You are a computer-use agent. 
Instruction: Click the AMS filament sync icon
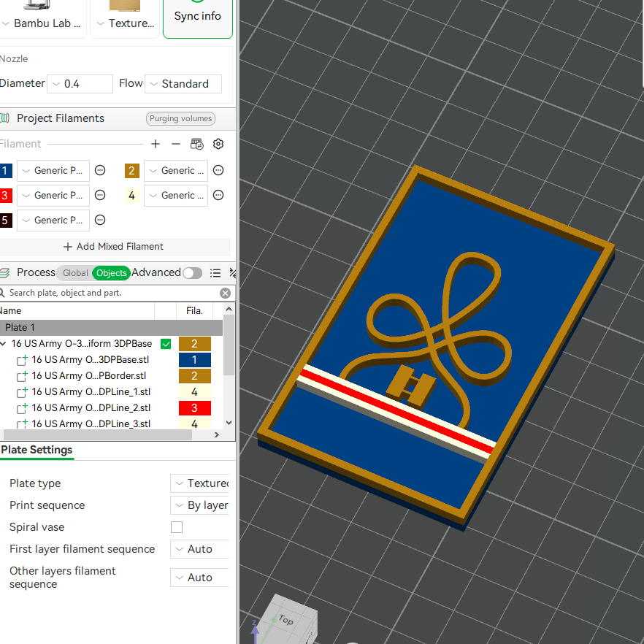[x=196, y=144]
